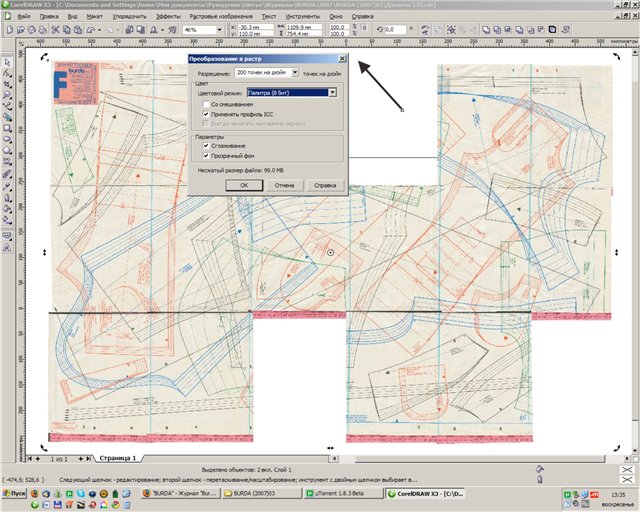
Task: Enable the 'Со смешиванием' checkbox
Action: [x=205, y=103]
